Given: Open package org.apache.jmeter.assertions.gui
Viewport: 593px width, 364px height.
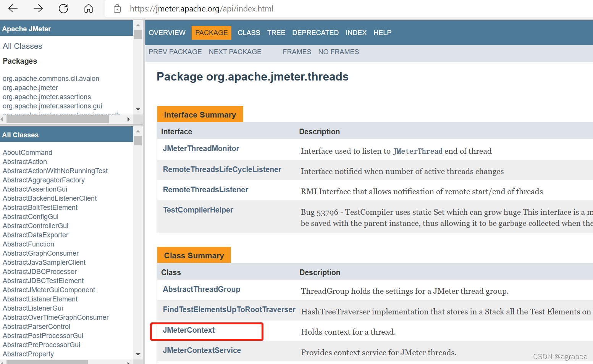Looking at the screenshot, I should pyautogui.click(x=52, y=106).
